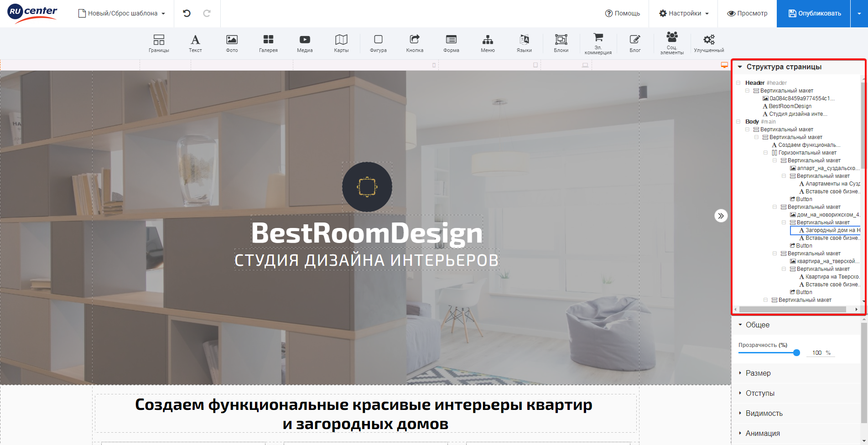This screenshot has height=445, width=868.
Task: Collapse the Общее section
Action: coord(740,325)
